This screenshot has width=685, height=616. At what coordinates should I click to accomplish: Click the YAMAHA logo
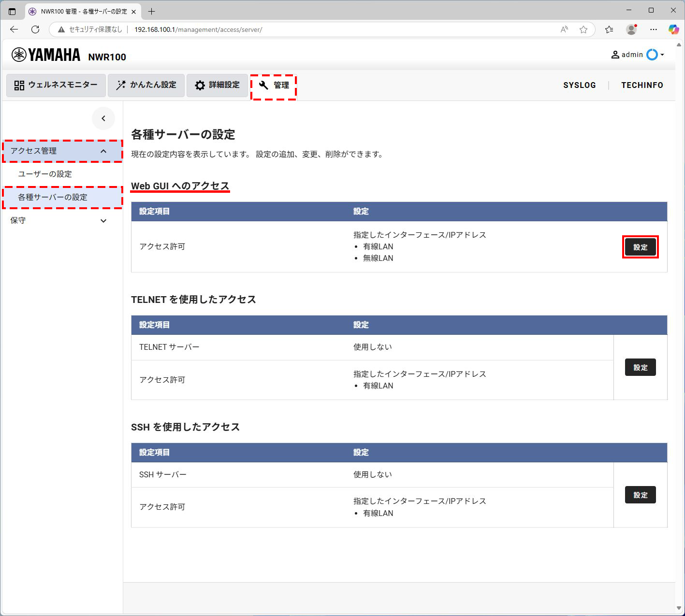click(x=45, y=54)
